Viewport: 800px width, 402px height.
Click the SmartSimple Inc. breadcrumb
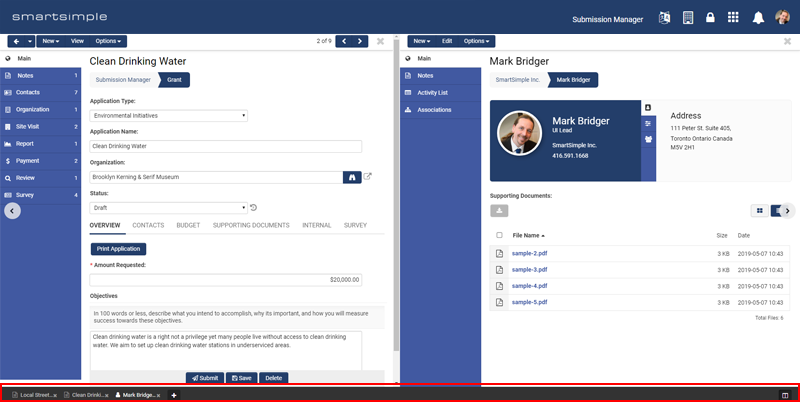(x=517, y=80)
